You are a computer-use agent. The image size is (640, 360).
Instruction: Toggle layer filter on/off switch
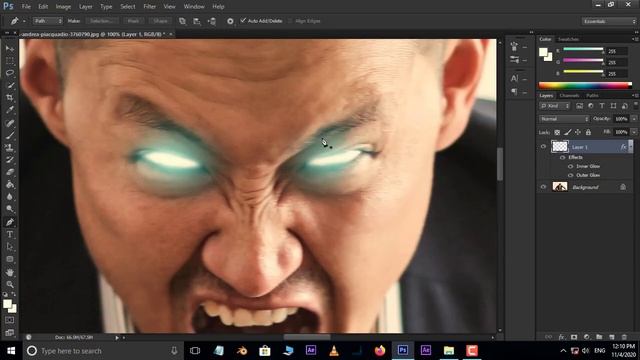pyautogui.click(x=636, y=106)
